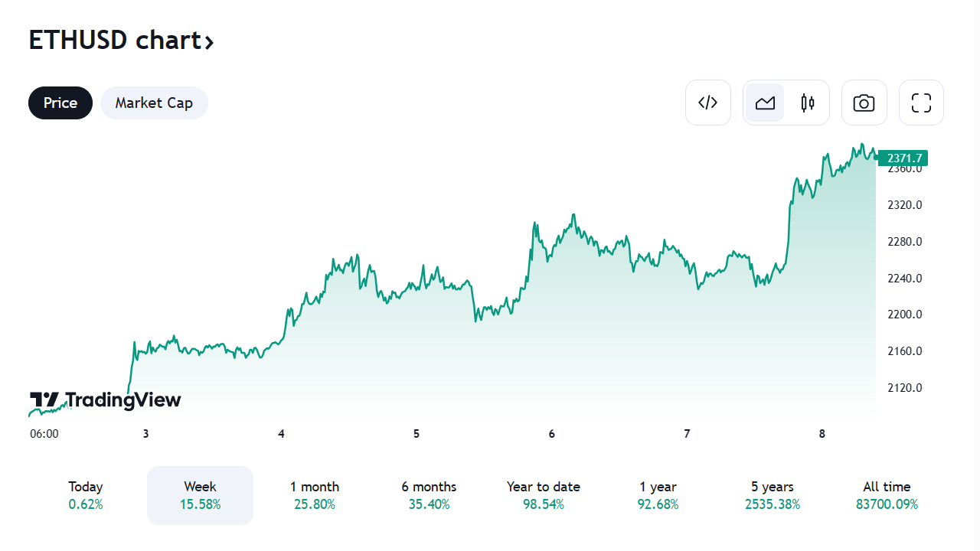Image resolution: width=980 pixels, height=551 pixels.
Task: Select the Today time range
Action: [x=86, y=495]
